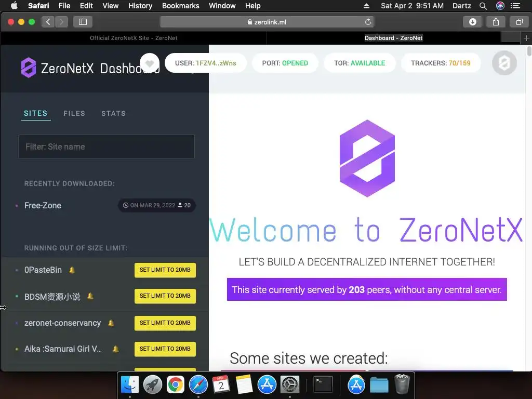Show Safari downloads

(472, 22)
